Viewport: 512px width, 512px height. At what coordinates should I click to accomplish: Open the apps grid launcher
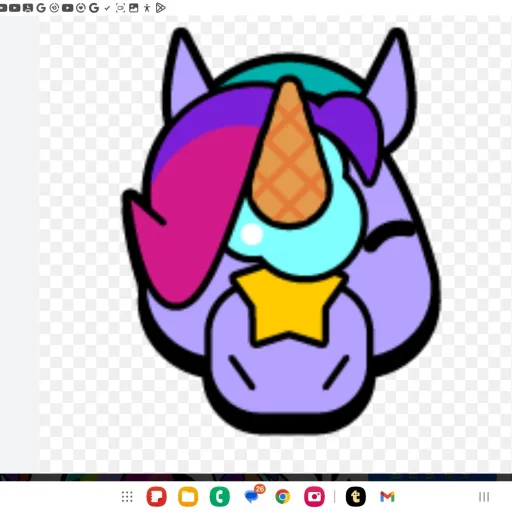(x=127, y=497)
